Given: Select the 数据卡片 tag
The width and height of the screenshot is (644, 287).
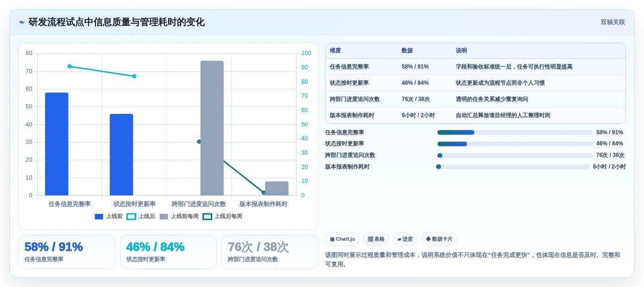Looking at the screenshot, I should (x=439, y=239).
